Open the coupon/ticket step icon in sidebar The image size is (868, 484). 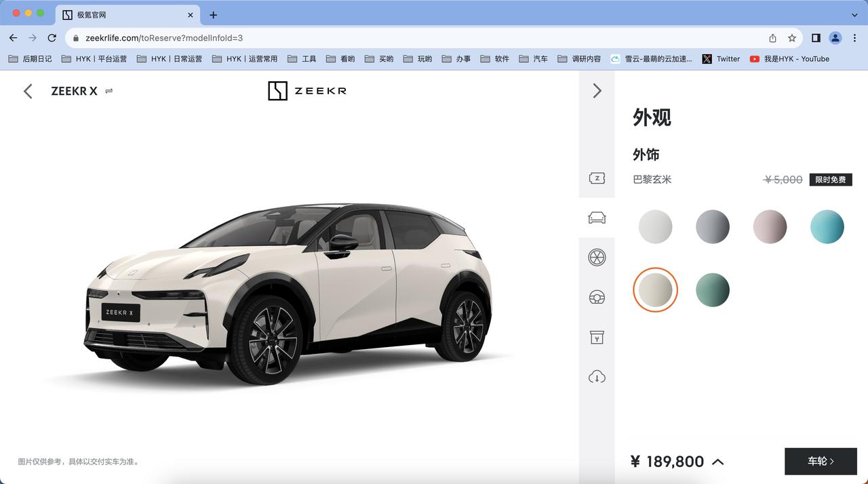click(597, 178)
